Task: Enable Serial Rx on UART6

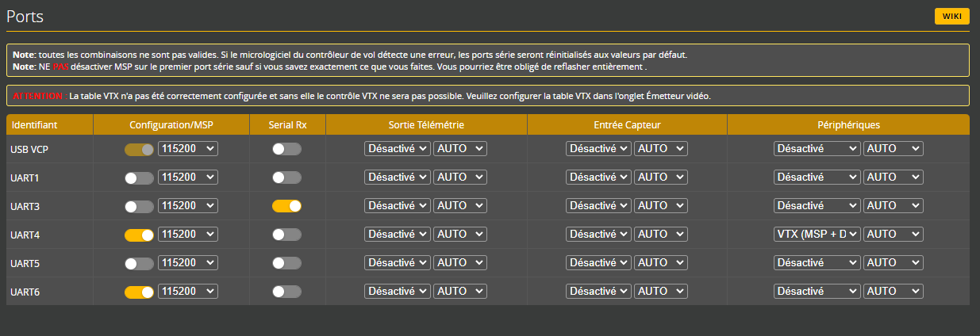Action: (x=286, y=292)
